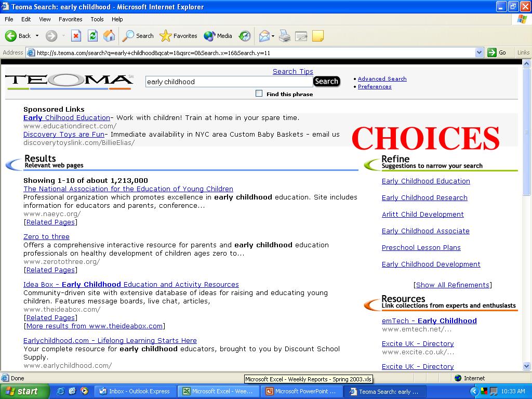Click the green Go button
Screen dimensions: 532x399
497,52
